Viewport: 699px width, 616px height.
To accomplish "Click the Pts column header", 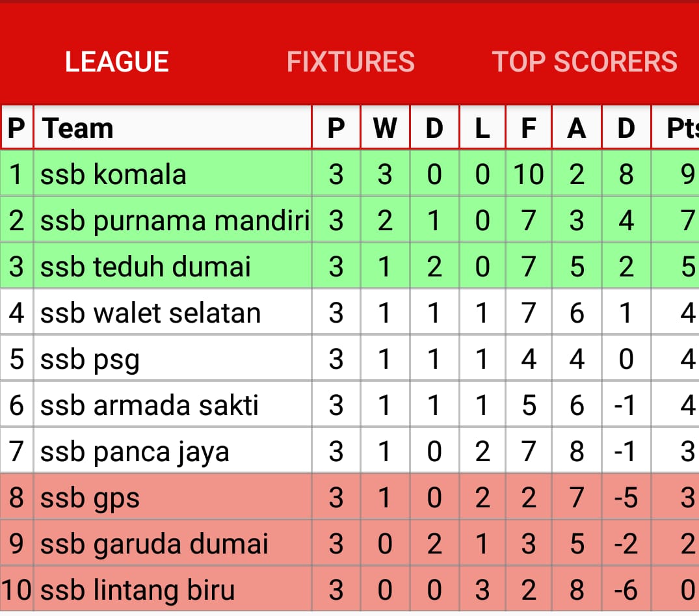I will click(681, 128).
